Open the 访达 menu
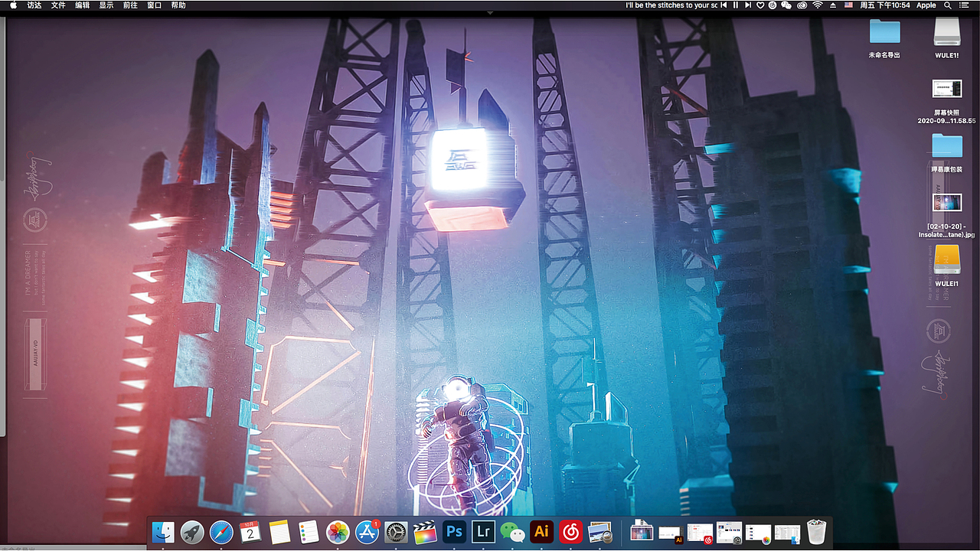 pyautogui.click(x=34, y=5)
